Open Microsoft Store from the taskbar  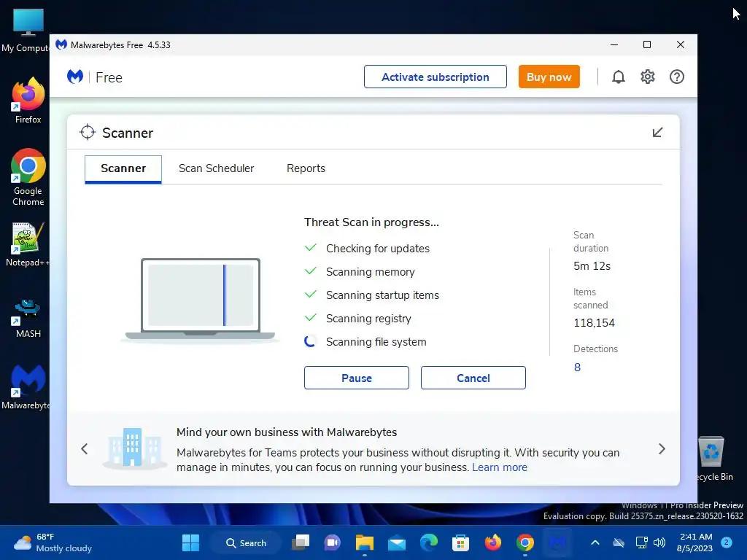[461, 542]
